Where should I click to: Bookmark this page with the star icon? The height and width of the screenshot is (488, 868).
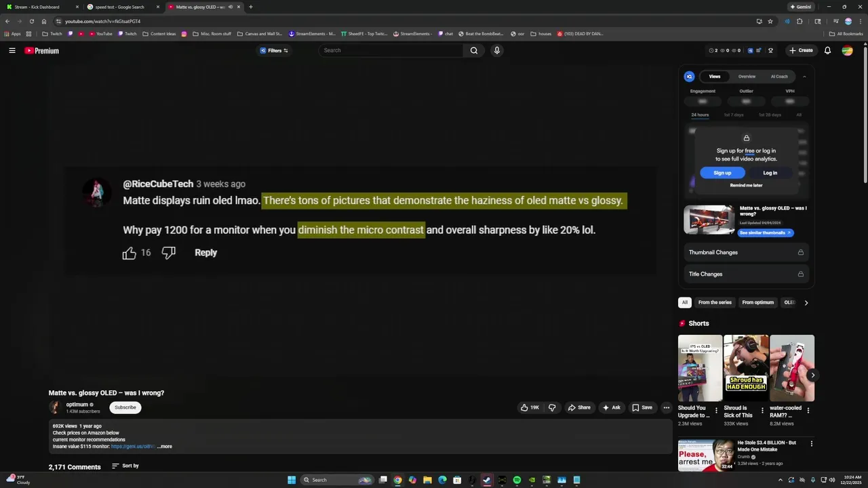(x=770, y=21)
